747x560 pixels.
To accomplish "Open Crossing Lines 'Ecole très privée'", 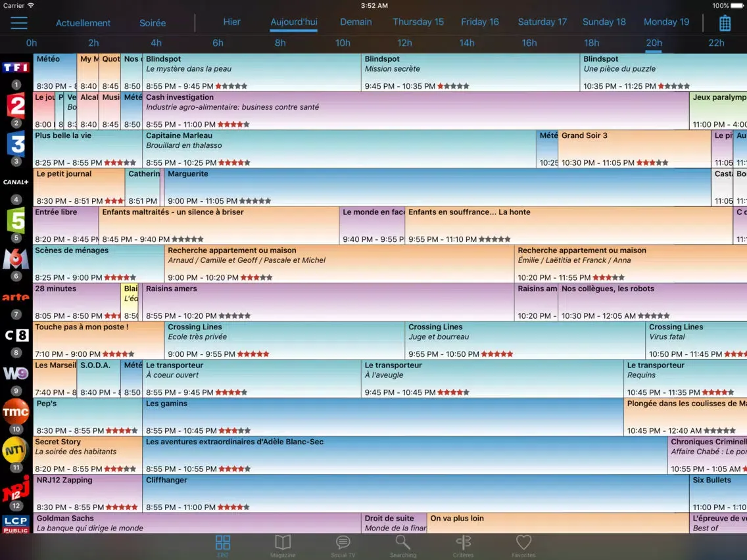I will pos(285,340).
